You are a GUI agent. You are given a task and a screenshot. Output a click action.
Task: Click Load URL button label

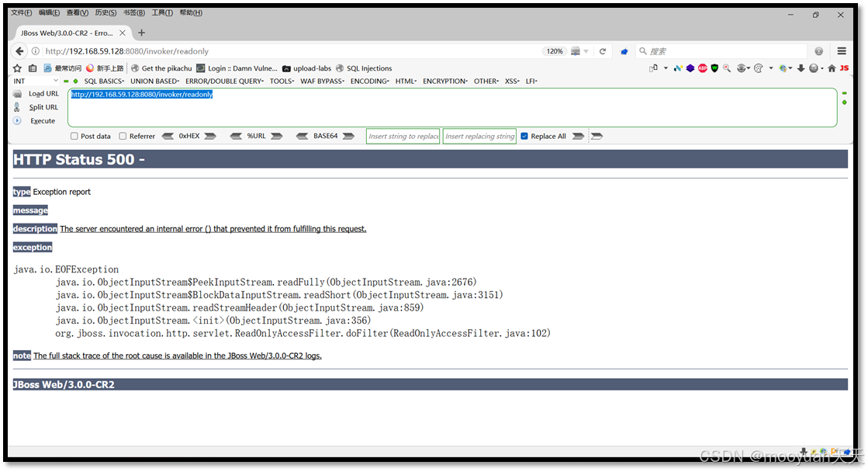[x=43, y=94]
